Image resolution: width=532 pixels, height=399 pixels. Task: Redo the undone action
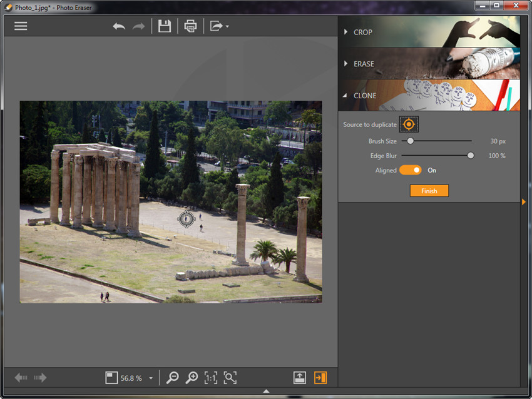[x=138, y=26]
